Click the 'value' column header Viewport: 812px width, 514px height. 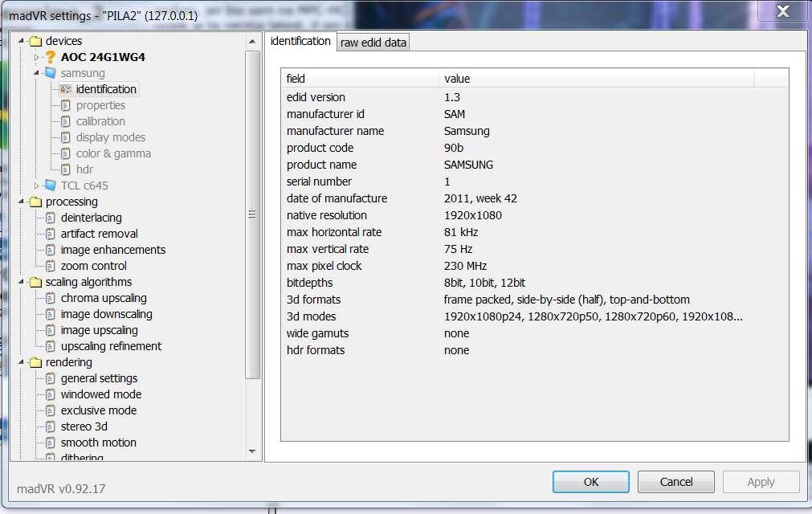pyautogui.click(x=596, y=79)
